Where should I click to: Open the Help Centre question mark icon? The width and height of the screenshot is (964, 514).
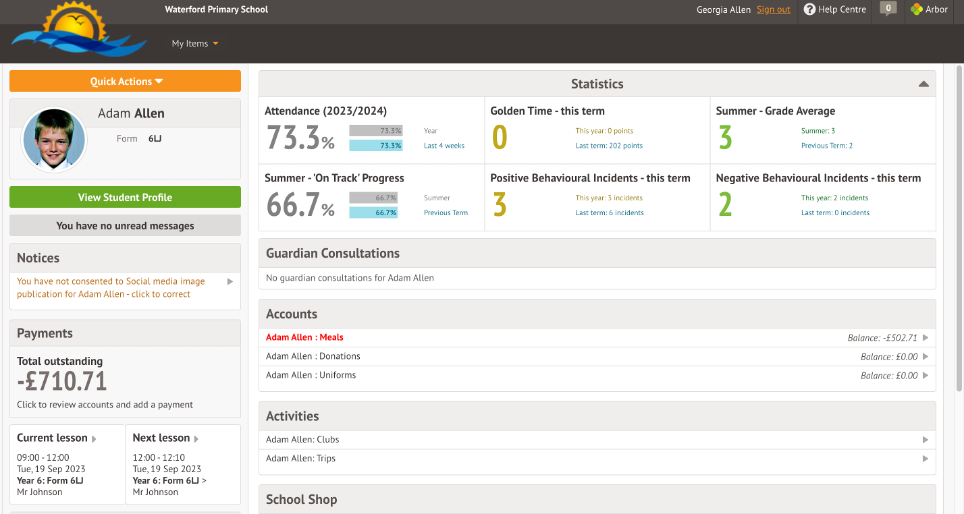pos(810,10)
